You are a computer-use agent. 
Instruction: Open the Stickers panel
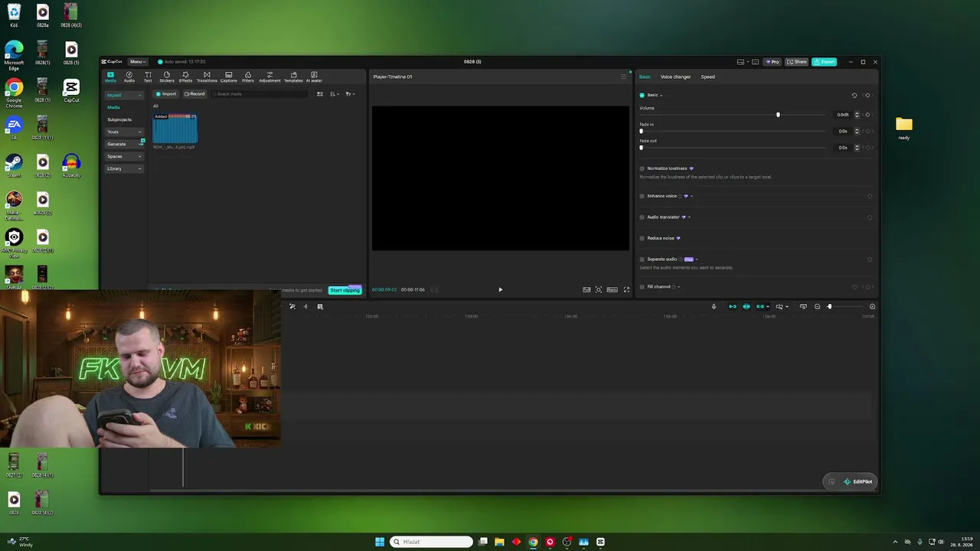[167, 77]
